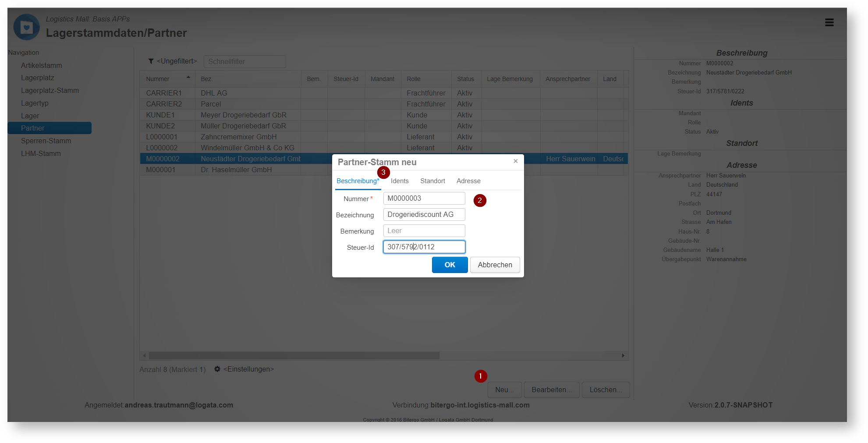Open the hamburger menu icon
This screenshot has height=443, width=868.
point(829,22)
